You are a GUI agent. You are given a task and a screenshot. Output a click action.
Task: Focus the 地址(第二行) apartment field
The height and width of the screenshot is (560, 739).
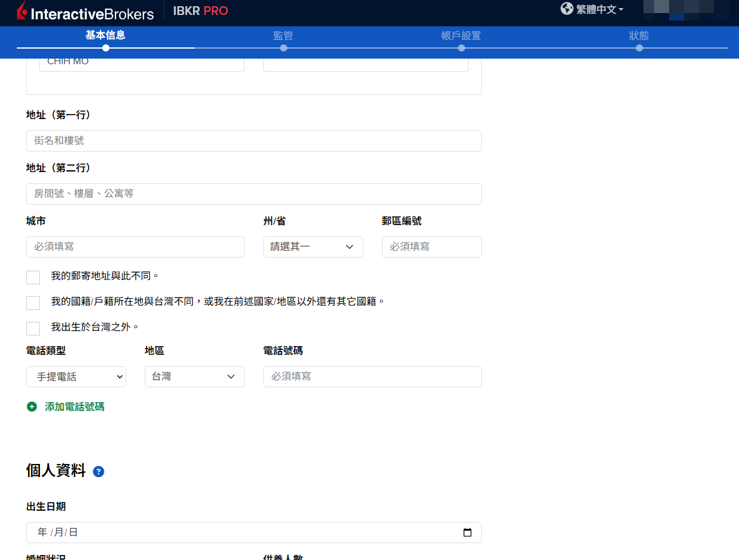(x=253, y=194)
